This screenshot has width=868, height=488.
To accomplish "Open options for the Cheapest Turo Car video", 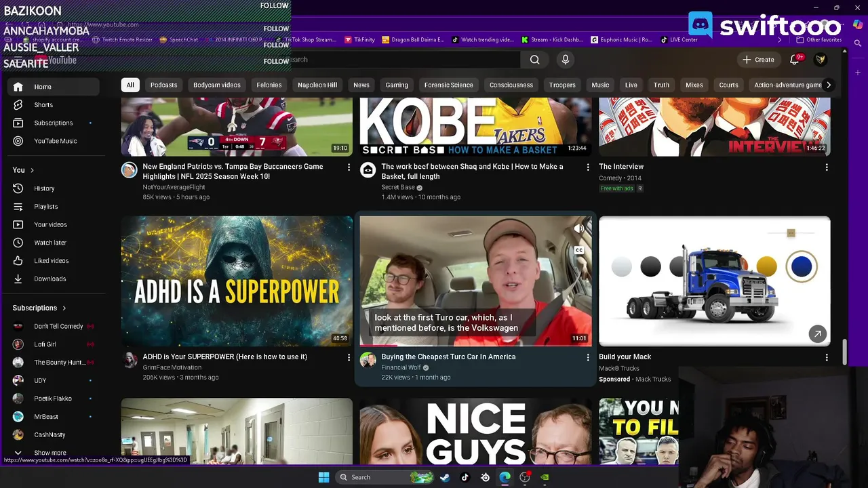I will click(x=588, y=357).
